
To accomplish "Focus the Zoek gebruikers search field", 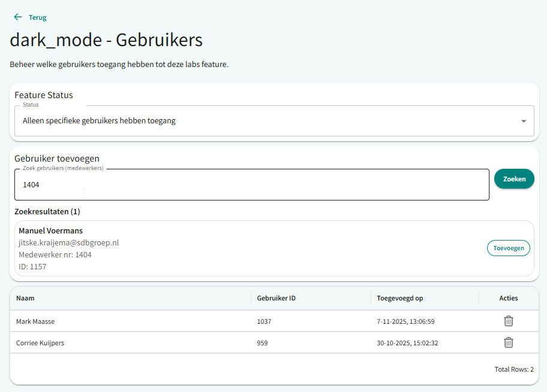I will coord(252,185).
